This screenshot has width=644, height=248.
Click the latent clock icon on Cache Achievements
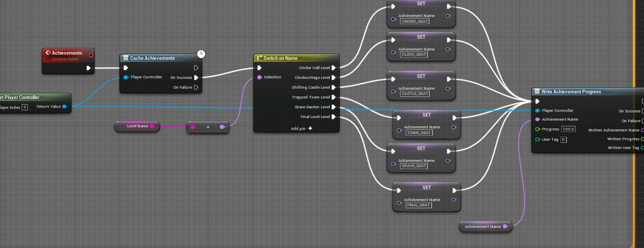click(x=201, y=54)
